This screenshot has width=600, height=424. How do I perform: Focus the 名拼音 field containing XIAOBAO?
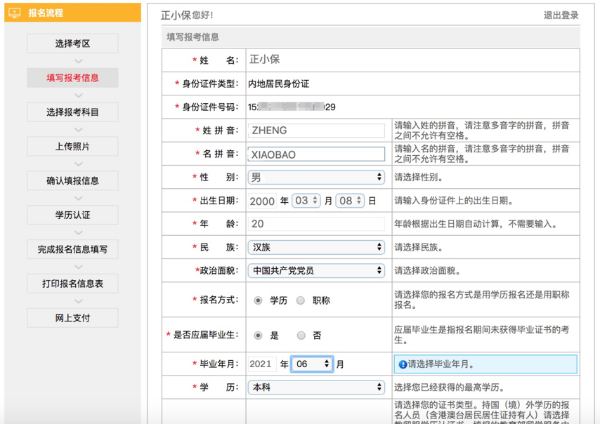click(315, 154)
